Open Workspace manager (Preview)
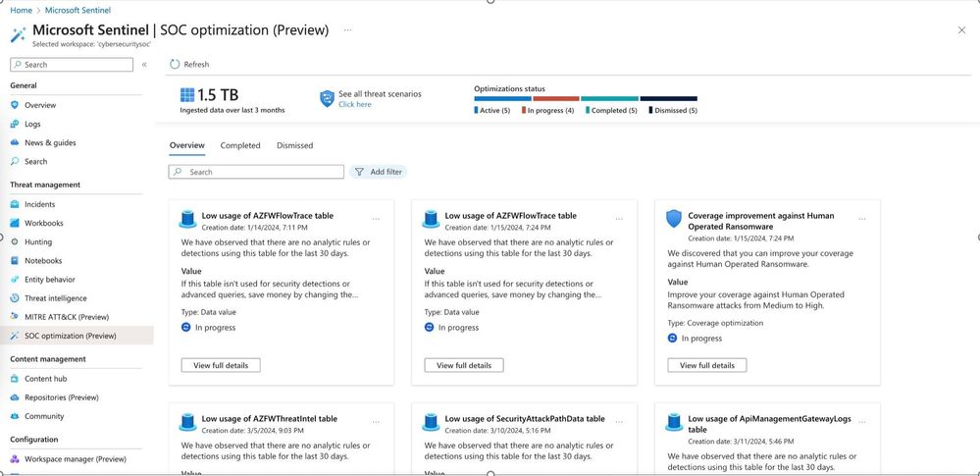Viewport: 980px width, 476px height. point(75,459)
